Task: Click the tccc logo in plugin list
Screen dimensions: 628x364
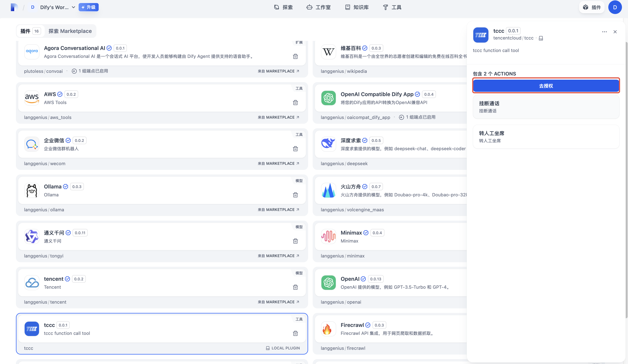Action: pos(32,329)
